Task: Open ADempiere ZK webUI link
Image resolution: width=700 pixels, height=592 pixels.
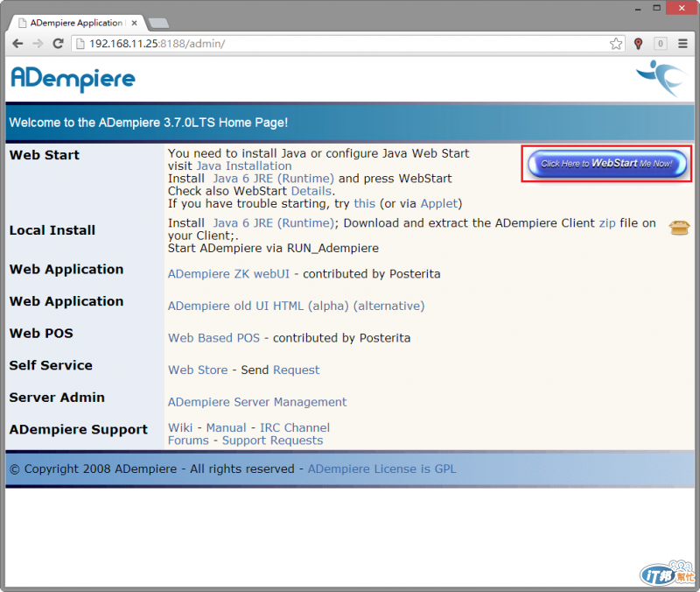Action: (228, 274)
